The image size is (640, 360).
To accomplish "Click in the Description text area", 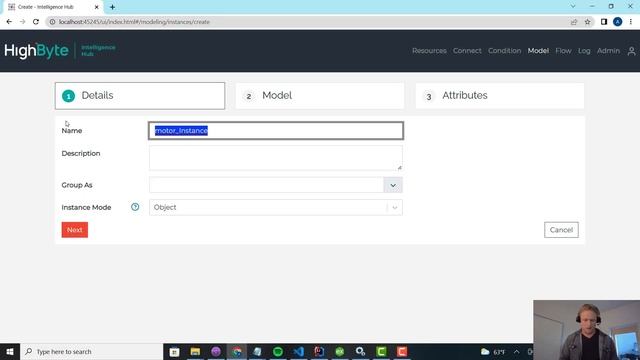I will [x=276, y=158].
